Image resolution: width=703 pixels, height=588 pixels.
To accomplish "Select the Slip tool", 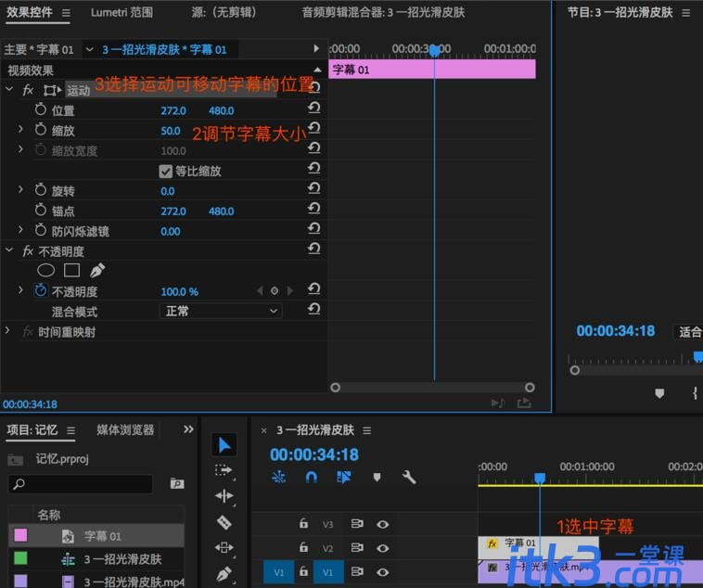I will (x=224, y=547).
